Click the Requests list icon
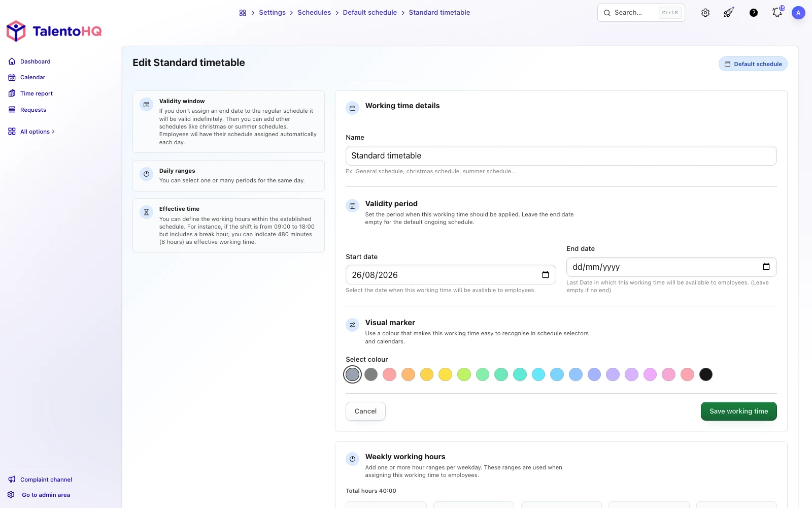Image resolution: width=812 pixels, height=508 pixels. tap(12, 110)
